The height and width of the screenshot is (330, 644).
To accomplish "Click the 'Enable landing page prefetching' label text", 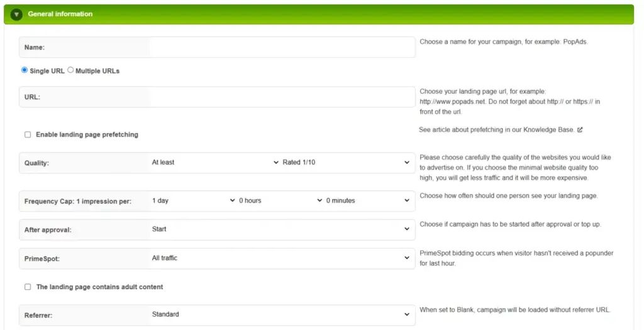I will point(87,135).
